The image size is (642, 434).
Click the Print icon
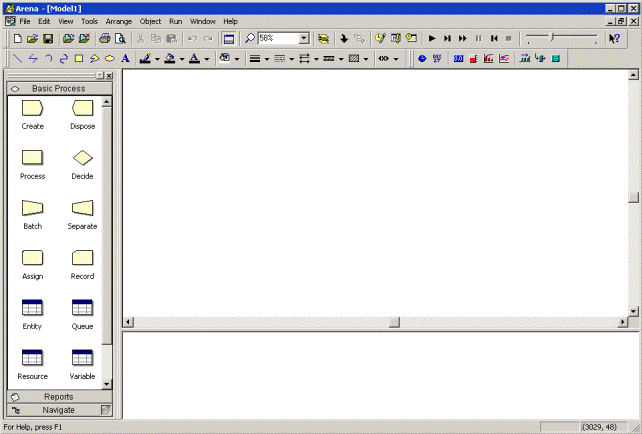click(105, 38)
